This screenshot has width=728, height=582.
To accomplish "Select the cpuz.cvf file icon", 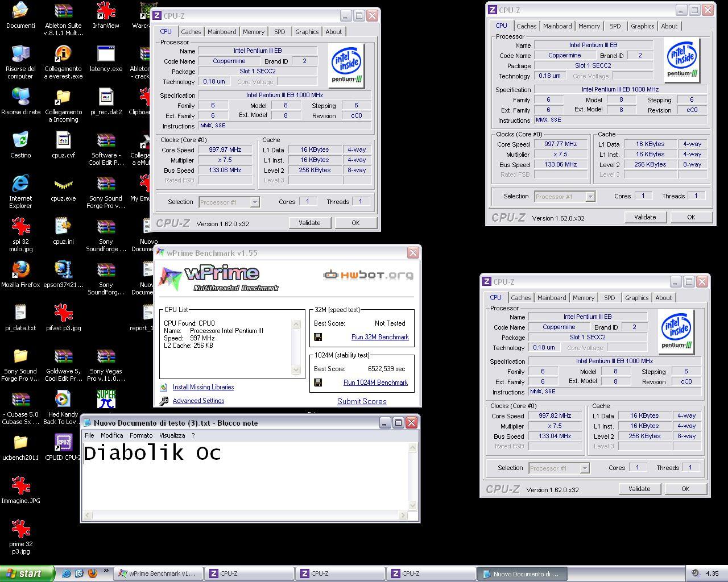I will [63, 145].
